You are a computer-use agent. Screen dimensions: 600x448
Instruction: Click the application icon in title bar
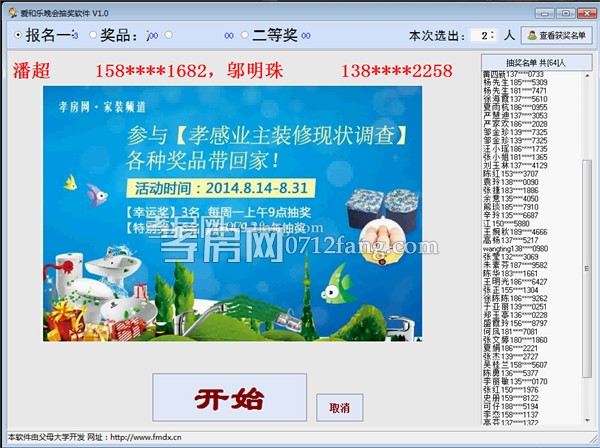tap(9, 11)
